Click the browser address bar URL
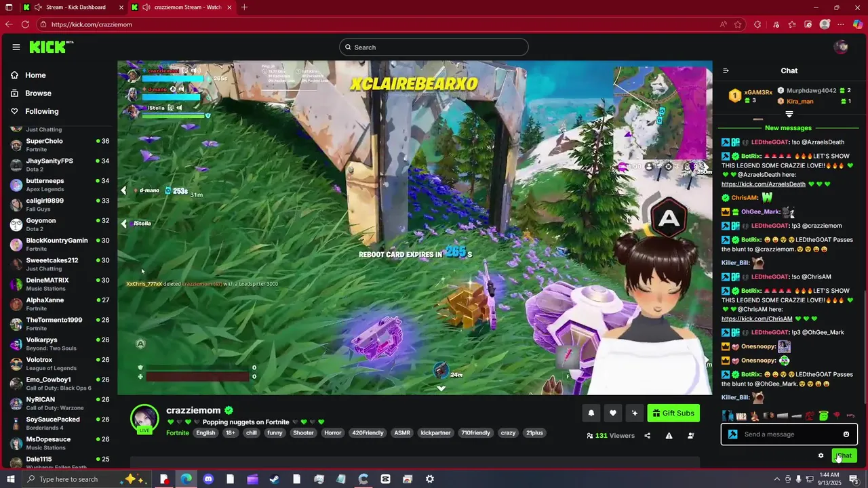 (x=92, y=24)
